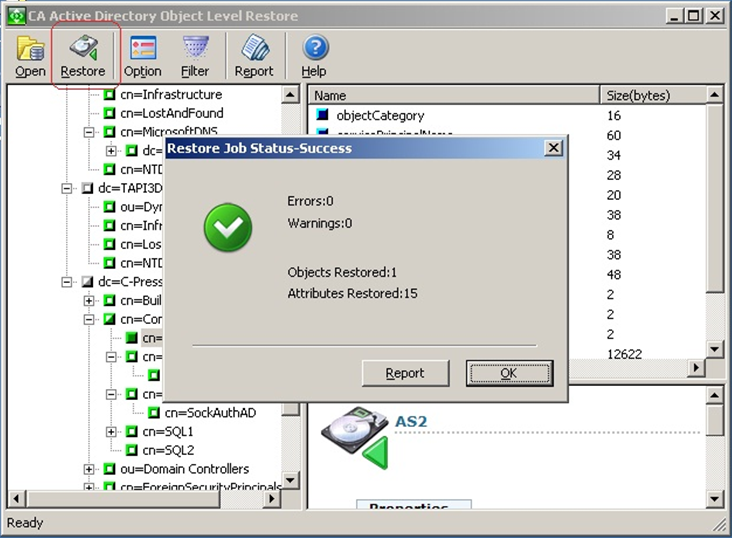The height and width of the screenshot is (538, 732).
Task: Confirm the dialog with OK
Action: click(x=509, y=373)
